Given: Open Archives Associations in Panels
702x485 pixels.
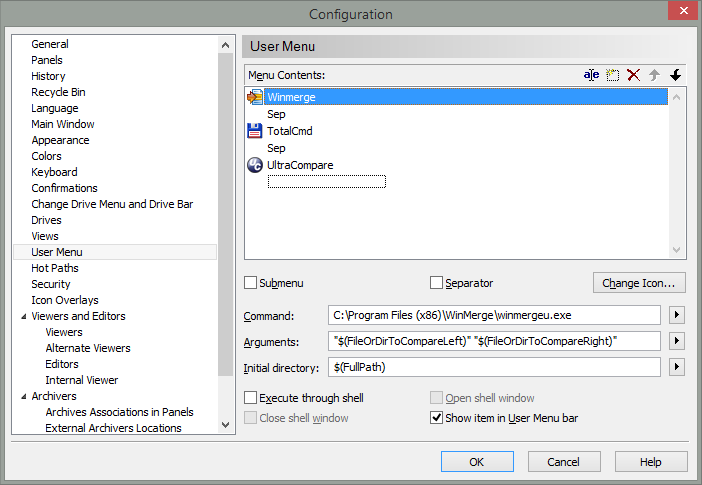Looking at the screenshot, I should (119, 412).
